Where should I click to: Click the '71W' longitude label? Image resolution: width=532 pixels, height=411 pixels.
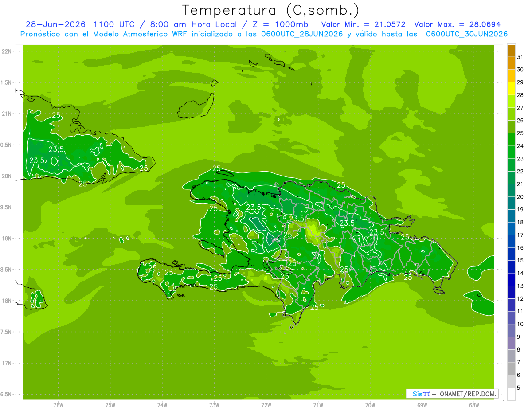click(318, 405)
